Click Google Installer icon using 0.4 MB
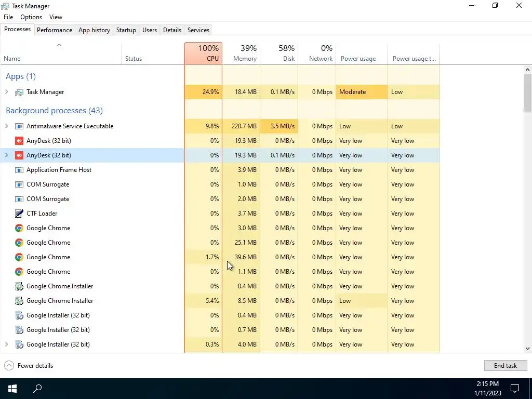The height and width of the screenshot is (399, 532). (19, 315)
